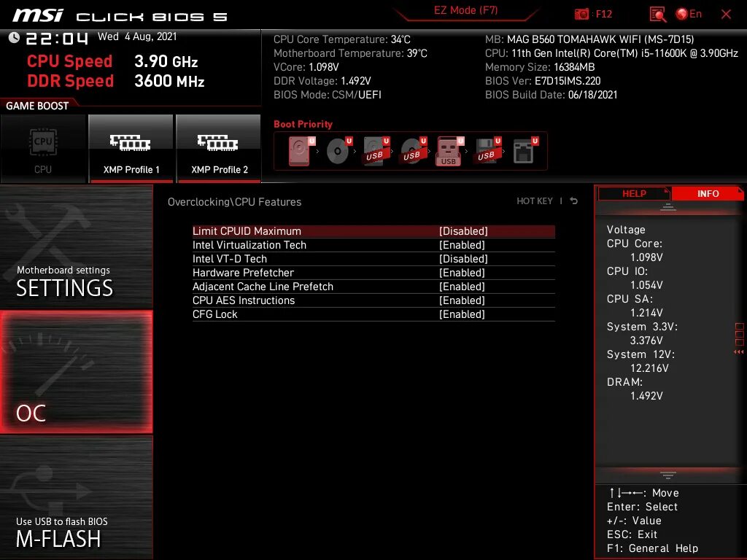Switch to the HELP tab
The width and height of the screenshot is (747, 560).
[634, 193]
